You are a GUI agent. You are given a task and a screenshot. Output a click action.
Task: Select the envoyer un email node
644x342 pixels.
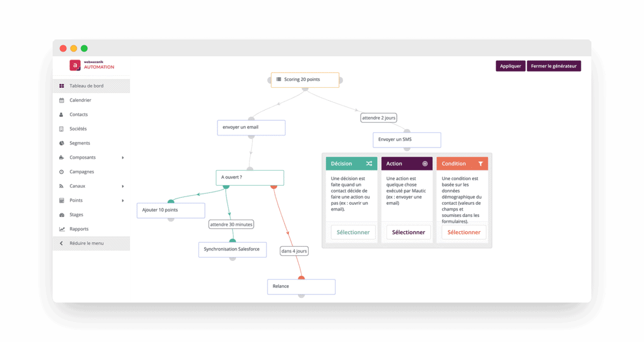click(x=251, y=128)
